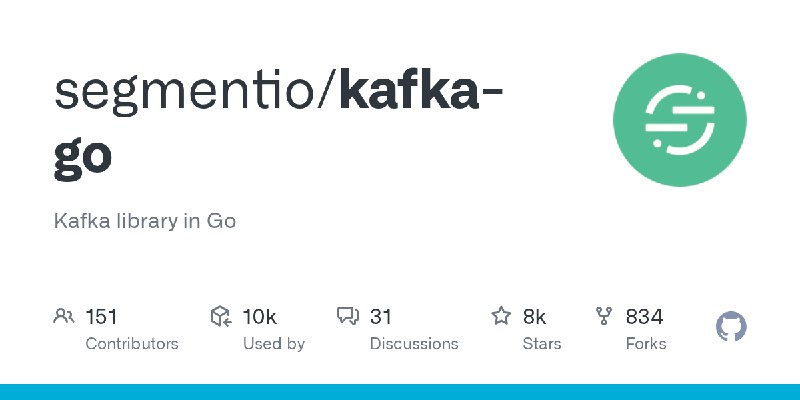Click the Forks branch icon
800x400 pixels.
[604, 317]
